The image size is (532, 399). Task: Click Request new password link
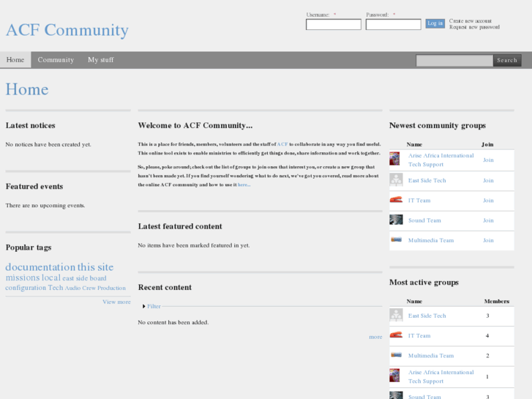coord(474,27)
